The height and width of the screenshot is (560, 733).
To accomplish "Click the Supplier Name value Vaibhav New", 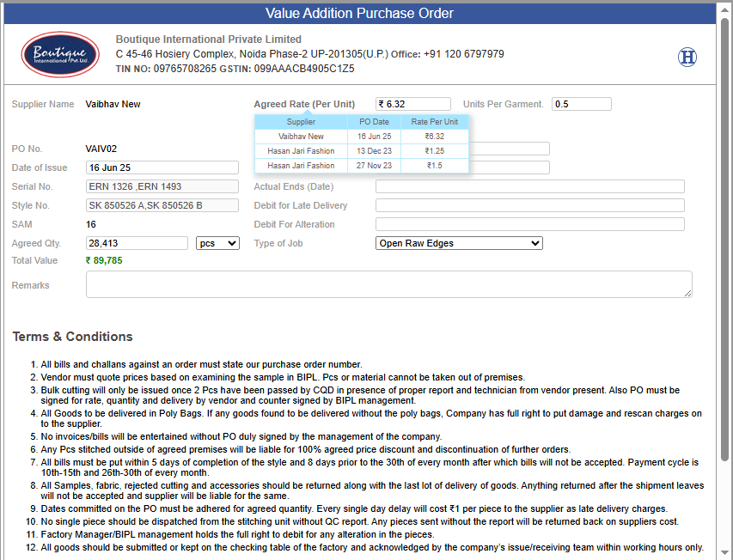I will (113, 104).
